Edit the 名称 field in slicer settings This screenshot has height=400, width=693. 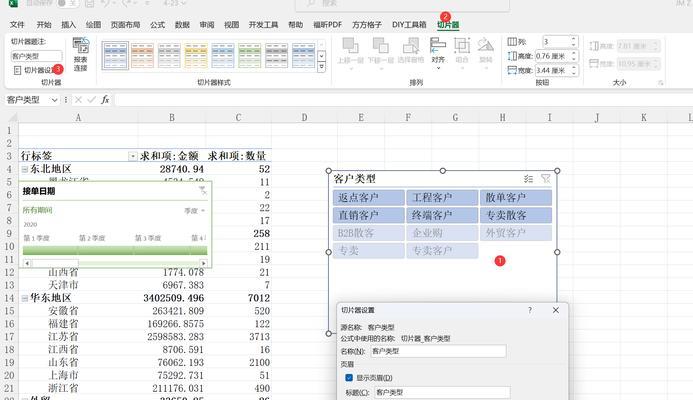point(438,351)
